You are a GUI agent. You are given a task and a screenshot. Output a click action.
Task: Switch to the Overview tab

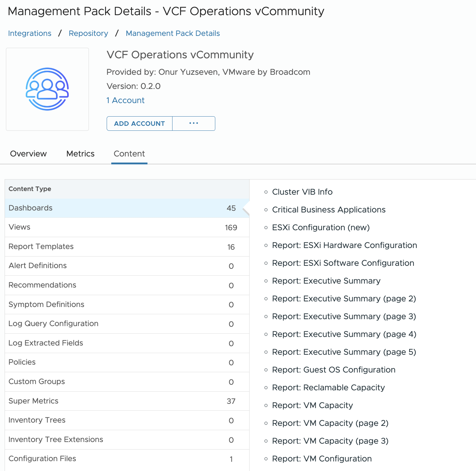point(28,154)
